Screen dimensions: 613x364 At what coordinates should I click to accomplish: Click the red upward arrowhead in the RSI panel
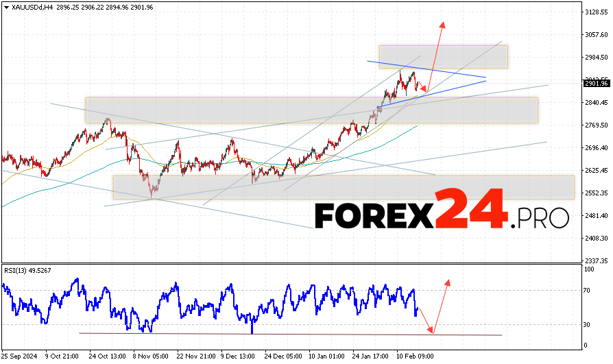pyautogui.click(x=448, y=282)
